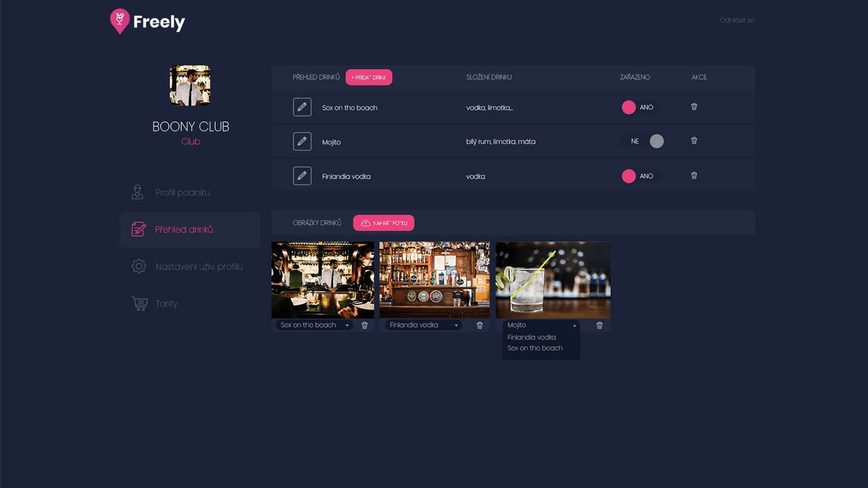The height and width of the screenshot is (488, 868).
Task: Choose Finlandia vodka in open dropdown list
Action: tap(532, 337)
